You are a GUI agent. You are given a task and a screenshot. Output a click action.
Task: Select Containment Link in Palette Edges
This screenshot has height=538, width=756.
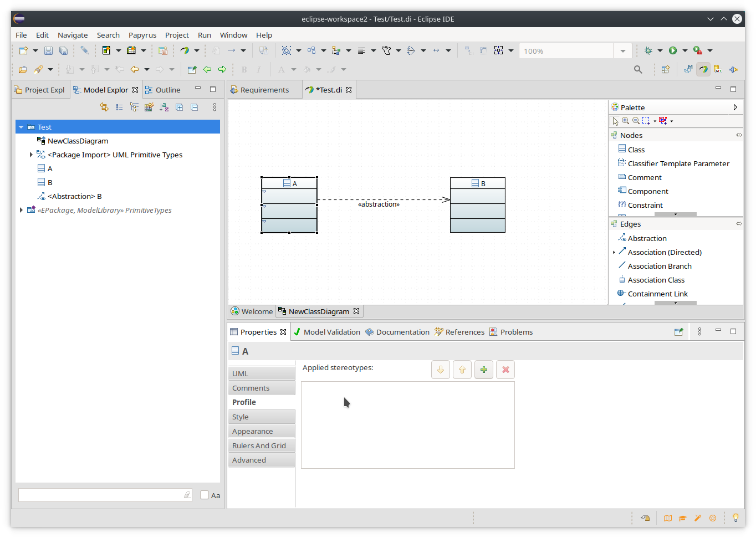pyautogui.click(x=653, y=294)
